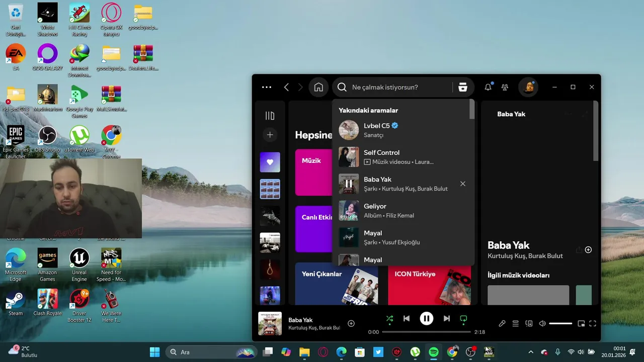The width and height of the screenshot is (644, 362).
Task: Open the Queue icon in player bar
Action: pos(515,323)
